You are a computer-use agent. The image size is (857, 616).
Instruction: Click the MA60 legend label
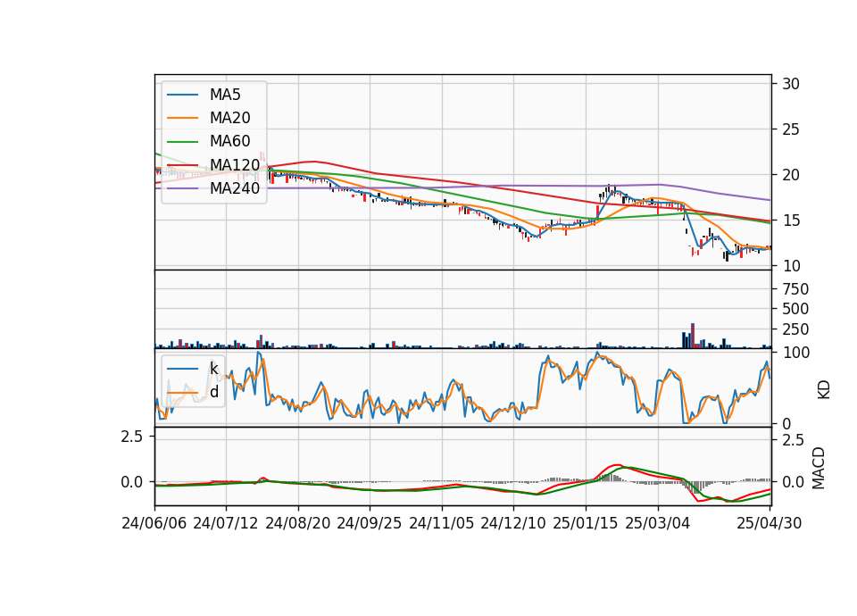click(229, 141)
